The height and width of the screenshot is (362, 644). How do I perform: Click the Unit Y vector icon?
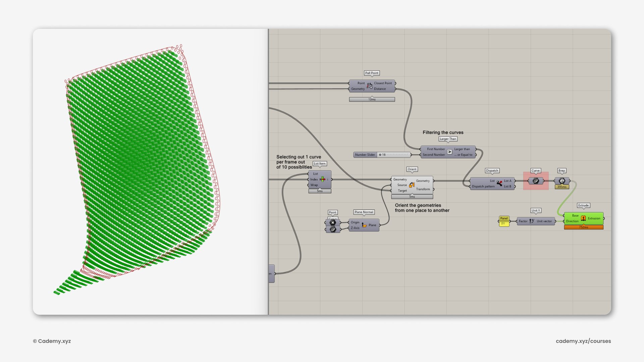(x=532, y=221)
